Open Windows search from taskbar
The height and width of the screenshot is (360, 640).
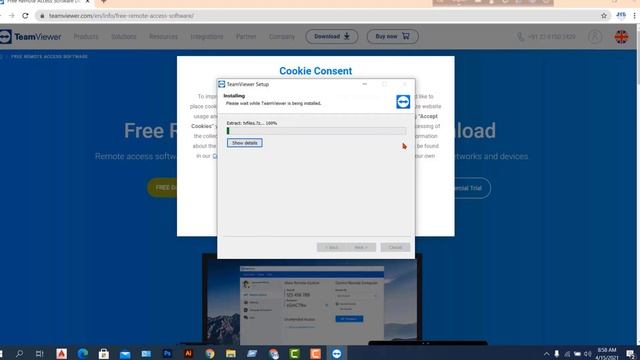tap(19, 353)
